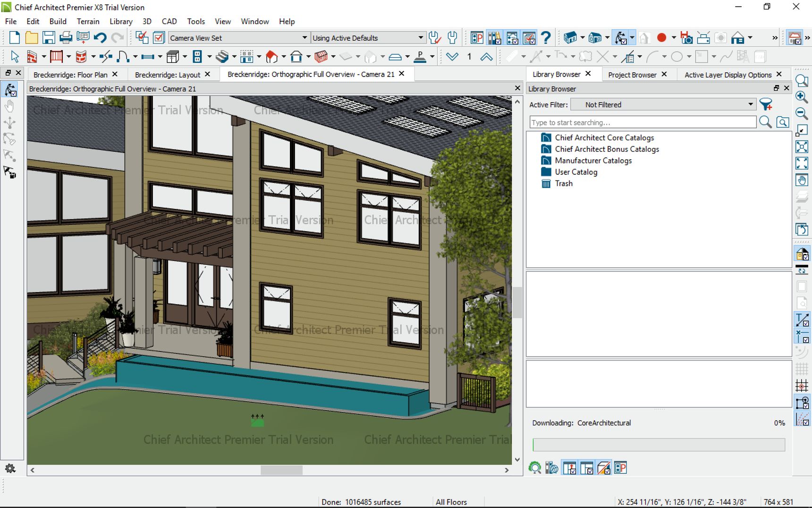
Task: Open the Camera View Set dropdown
Action: point(238,38)
